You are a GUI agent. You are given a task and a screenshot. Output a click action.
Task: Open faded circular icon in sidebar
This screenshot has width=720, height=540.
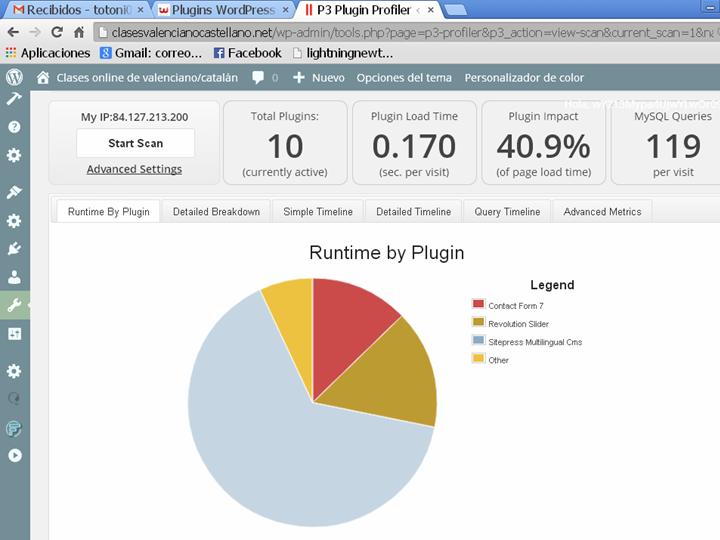pos(14,398)
